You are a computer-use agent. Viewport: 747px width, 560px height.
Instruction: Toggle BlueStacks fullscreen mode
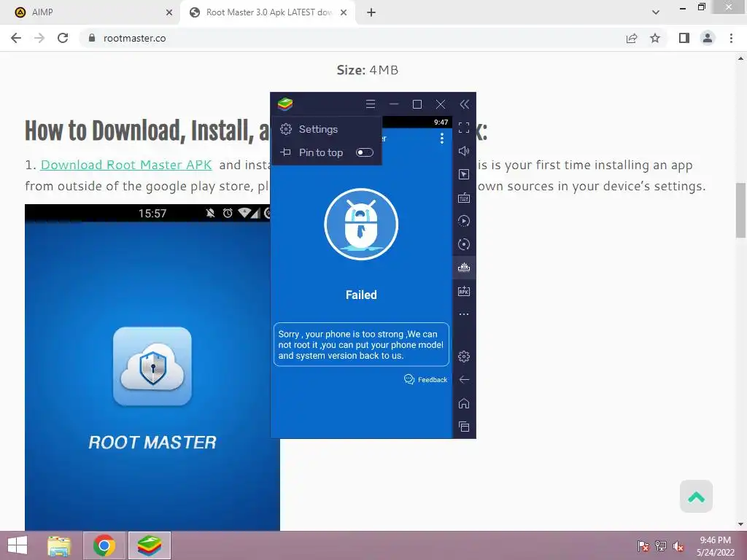click(x=464, y=128)
